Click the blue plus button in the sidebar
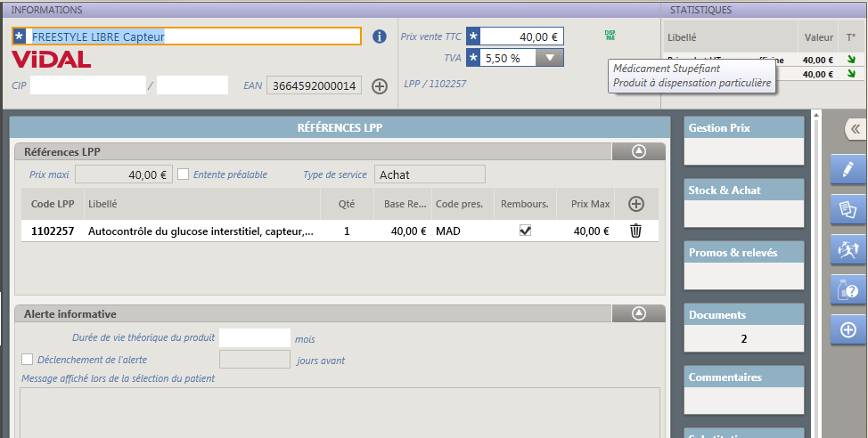The height and width of the screenshot is (438, 868). tap(848, 329)
